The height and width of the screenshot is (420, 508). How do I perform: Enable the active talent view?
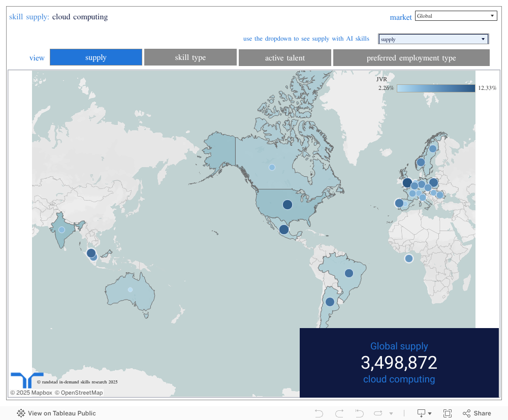pyautogui.click(x=284, y=57)
